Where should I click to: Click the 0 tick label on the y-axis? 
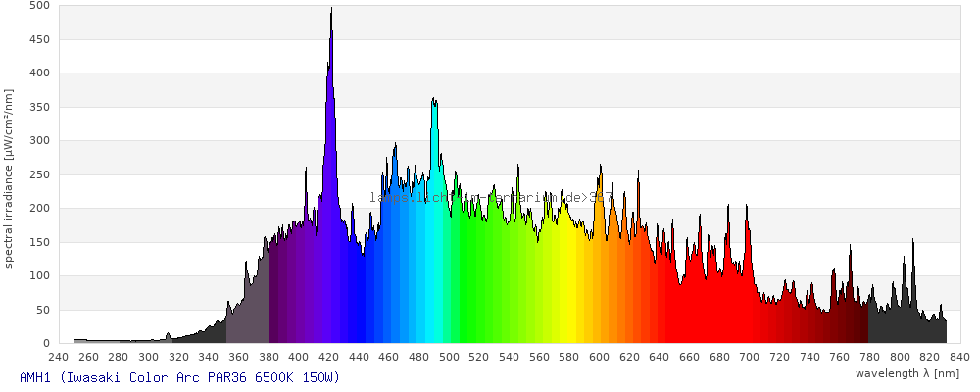pos(46,343)
